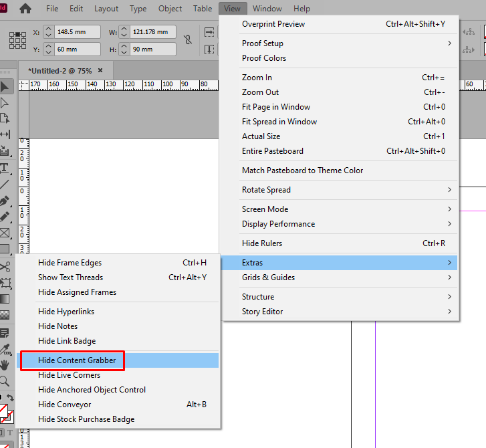Click the H height field
This screenshot has width=486, height=448.
pos(153,49)
